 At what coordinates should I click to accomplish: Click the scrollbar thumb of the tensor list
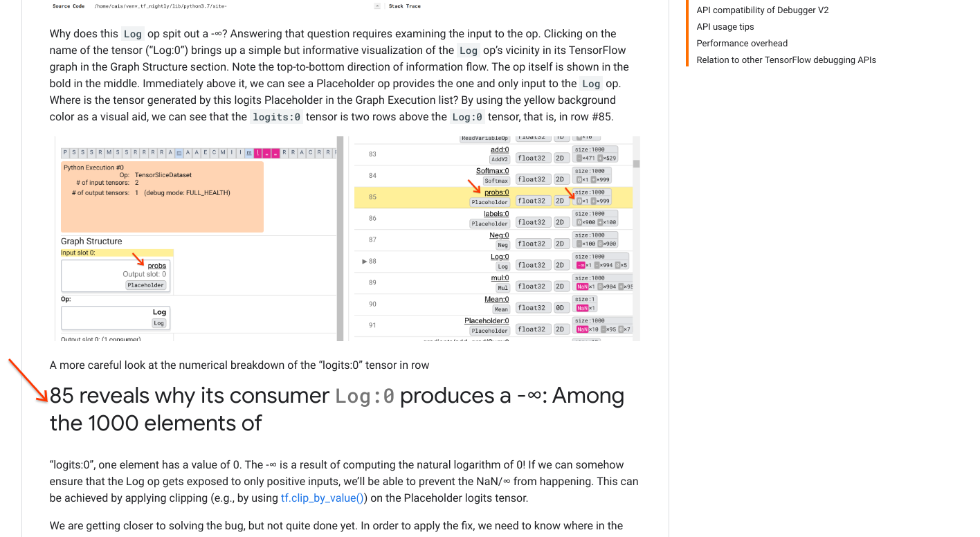pos(636,164)
